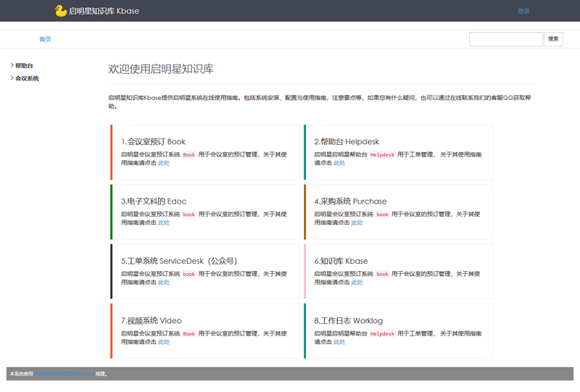This screenshot has height=392, width=580.
Task: Click the 启明星知识库 Kbase site title
Action: click(x=104, y=11)
